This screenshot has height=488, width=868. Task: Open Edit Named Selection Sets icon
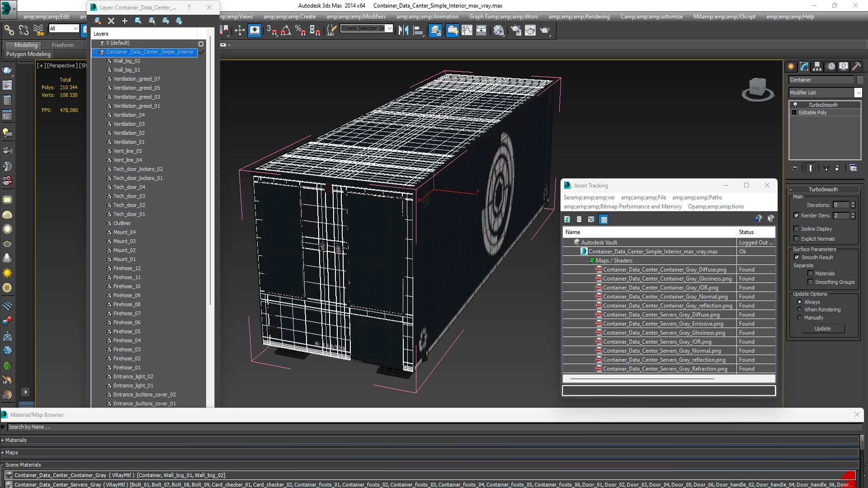tap(331, 30)
